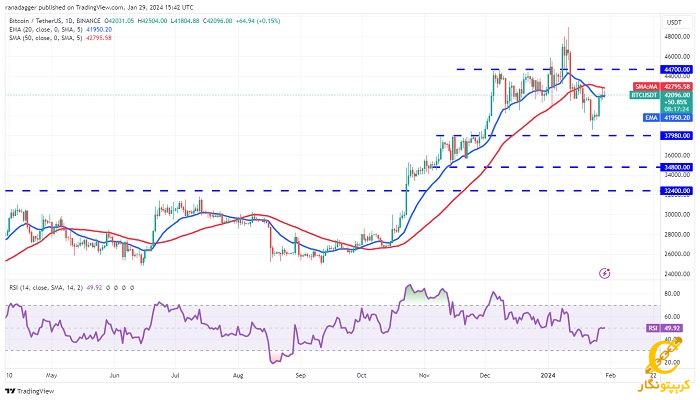Click the Bitcoin / TetherUS chart title
This screenshot has width=700, height=400.
[55, 21]
